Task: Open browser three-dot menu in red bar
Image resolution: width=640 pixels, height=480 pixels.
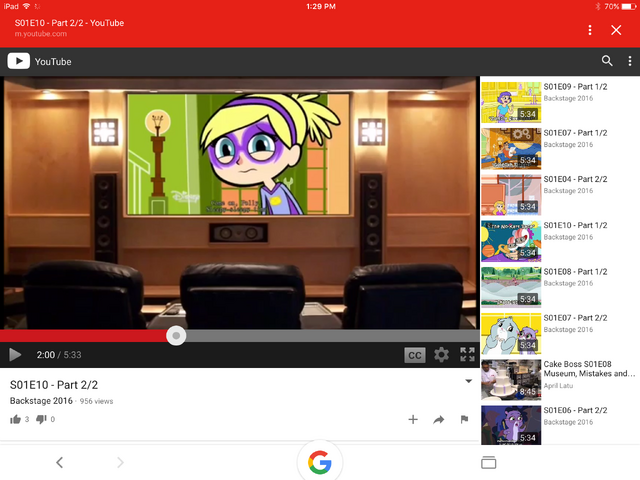Action: 590,30
